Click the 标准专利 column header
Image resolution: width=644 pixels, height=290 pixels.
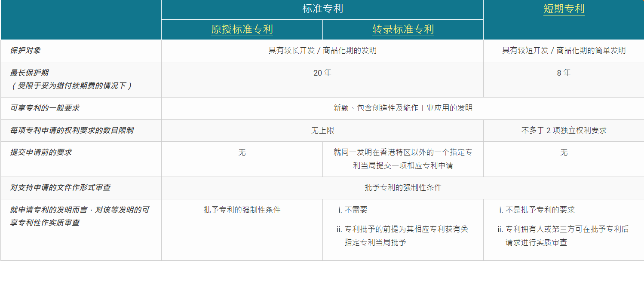click(322, 9)
